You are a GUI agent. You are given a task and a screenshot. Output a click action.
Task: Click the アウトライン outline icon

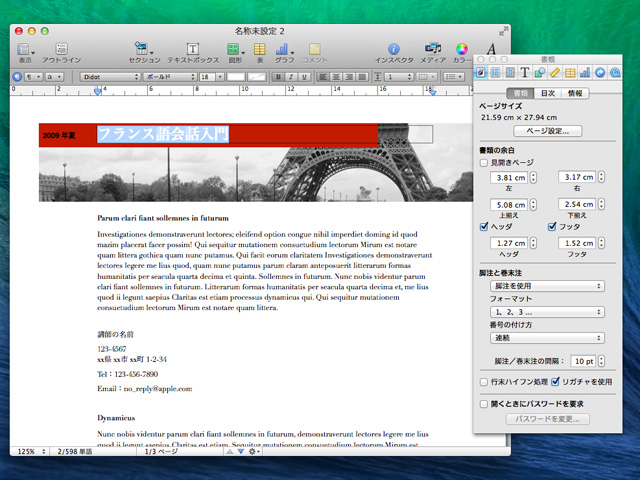point(61,49)
